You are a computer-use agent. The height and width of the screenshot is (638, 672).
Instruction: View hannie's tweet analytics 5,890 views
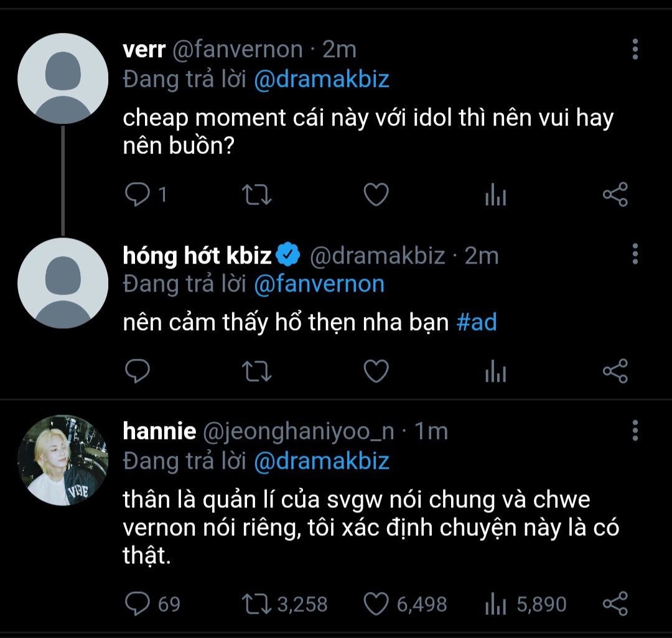(x=495, y=604)
